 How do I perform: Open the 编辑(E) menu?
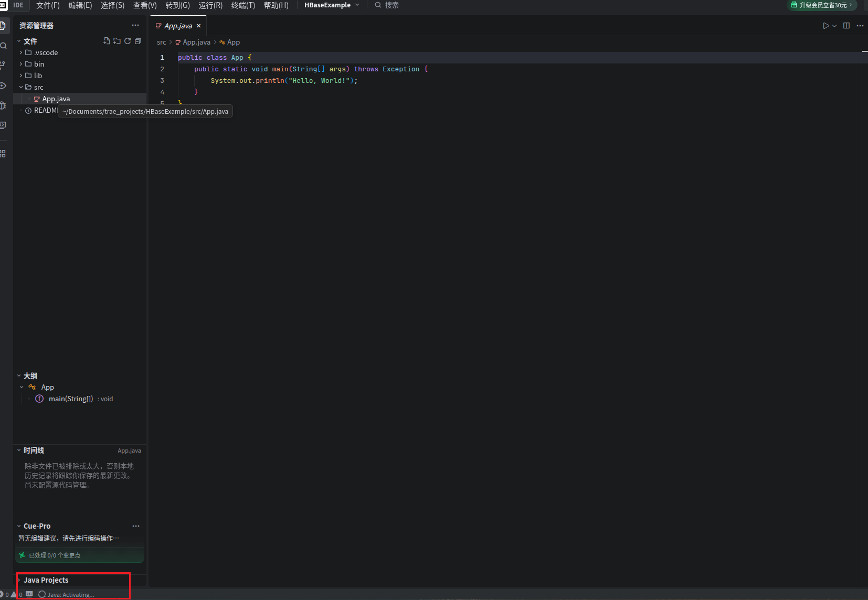[80, 5]
